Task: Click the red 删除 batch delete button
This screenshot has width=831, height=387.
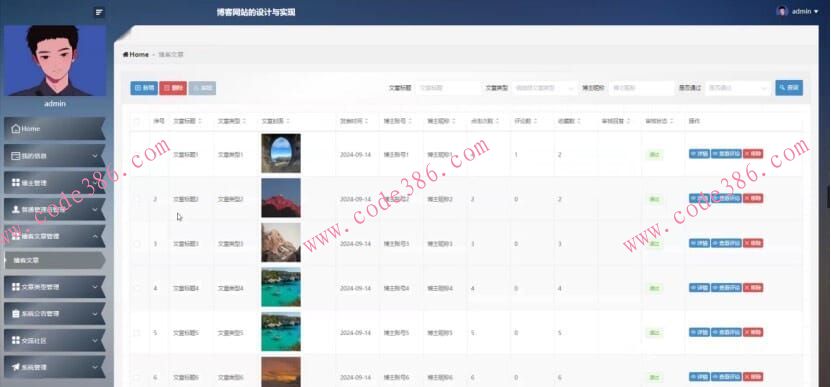Action: 173,88
